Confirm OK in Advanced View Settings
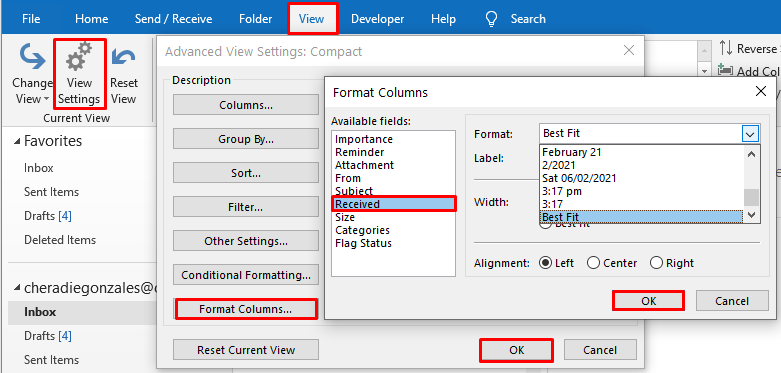The image size is (781, 373). pos(517,350)
